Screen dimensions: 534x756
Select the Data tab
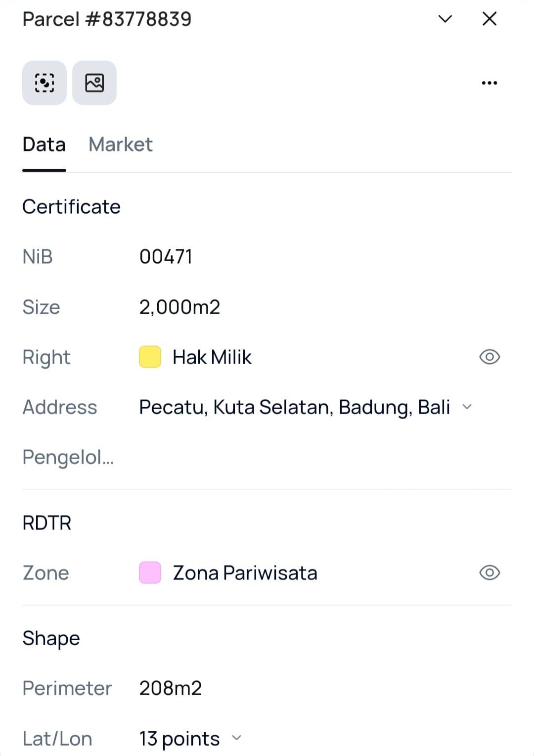(44, 144)
